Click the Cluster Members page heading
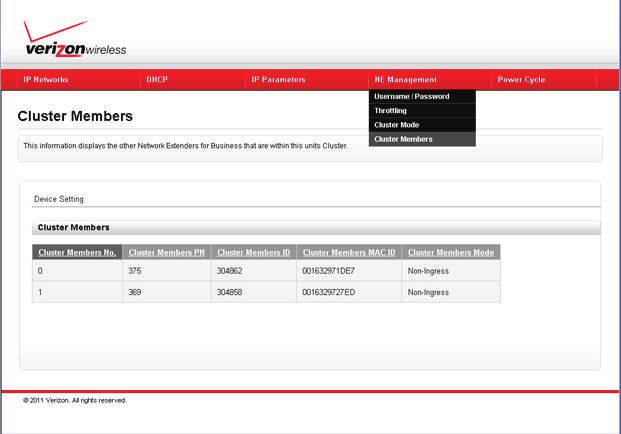This screenshot has width=621, height=434. 75,116
